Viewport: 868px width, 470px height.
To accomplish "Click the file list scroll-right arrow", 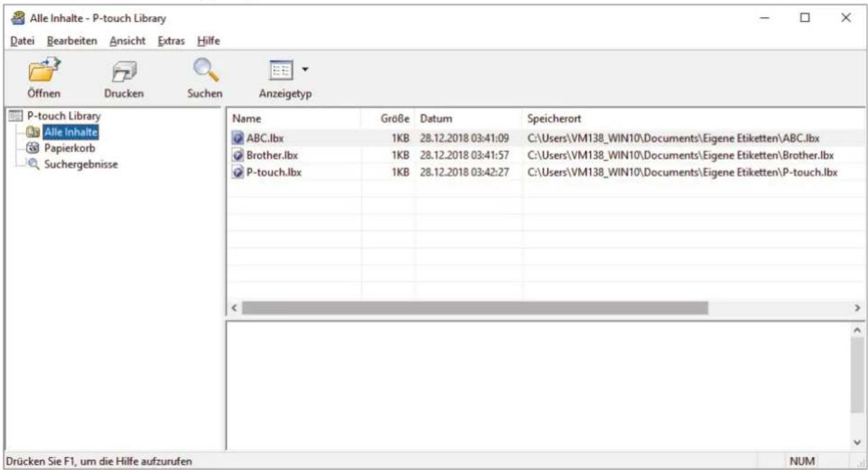I will (858, 308).
